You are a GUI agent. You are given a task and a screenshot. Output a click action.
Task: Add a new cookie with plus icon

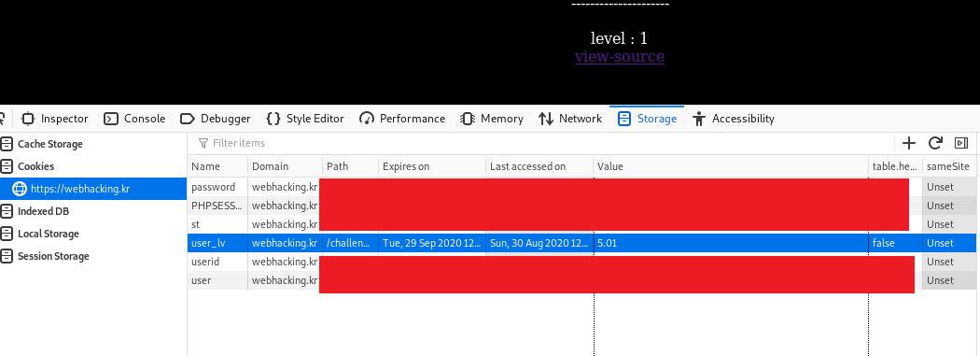[x=909, y=143]
